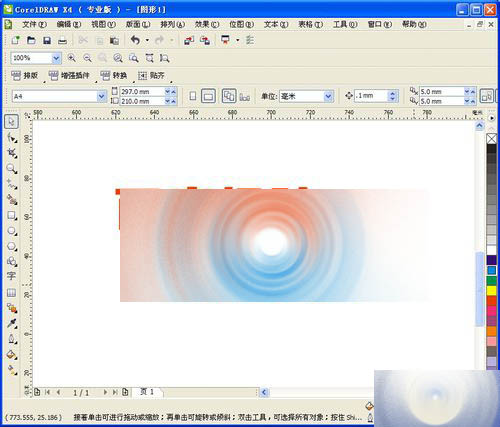Viewport: 500px width, 427px height.
Task: Expand the application launcher dropdown arrow
Action: pos(238,40)
